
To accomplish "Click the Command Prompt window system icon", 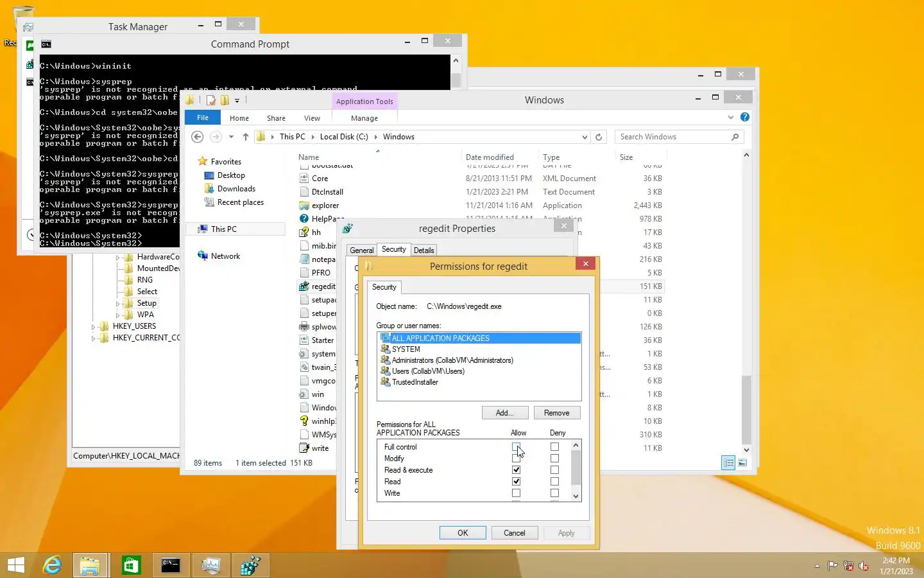I will tap(46, 44).
